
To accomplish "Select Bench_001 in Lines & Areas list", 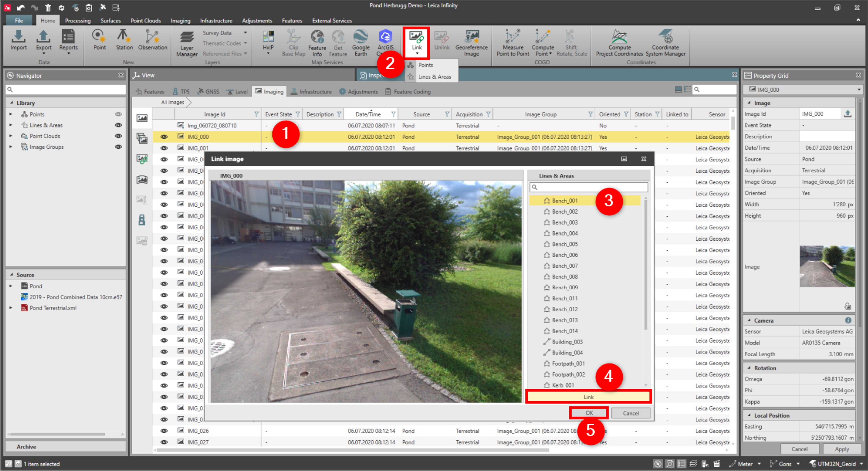I will (585, 200).
